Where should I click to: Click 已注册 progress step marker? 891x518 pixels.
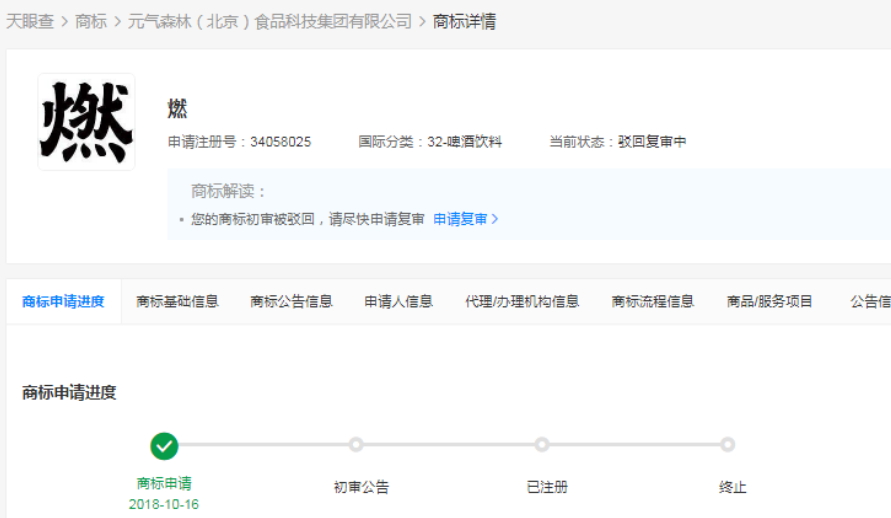tap(542, 445)
